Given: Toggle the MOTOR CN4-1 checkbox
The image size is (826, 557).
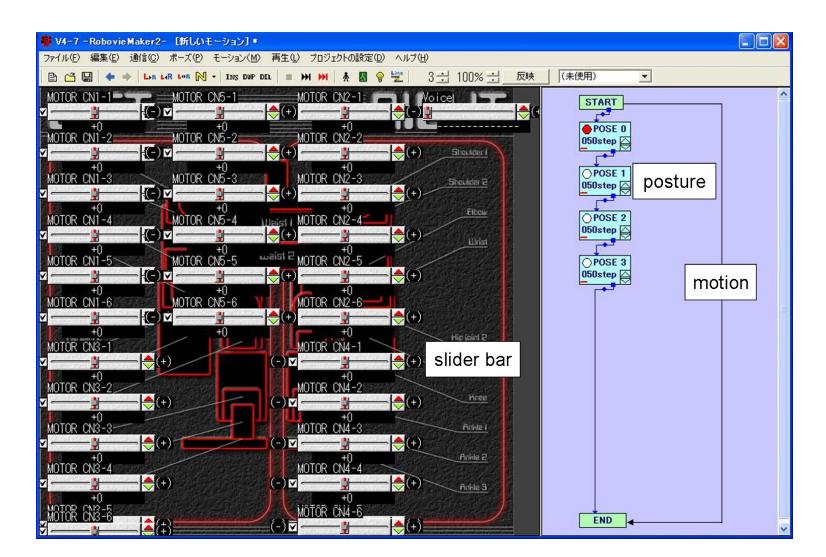Looking at the screenshot, I should [293, 362].
